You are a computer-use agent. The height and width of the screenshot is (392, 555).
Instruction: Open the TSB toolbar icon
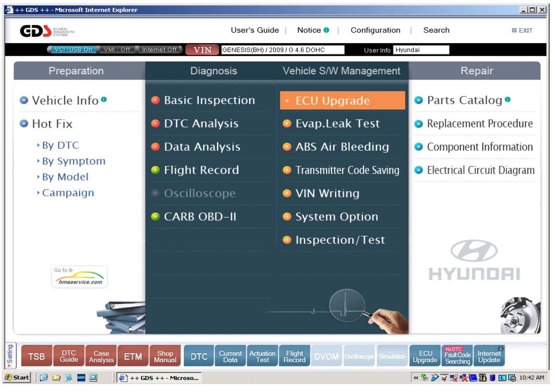coord(37,356)
